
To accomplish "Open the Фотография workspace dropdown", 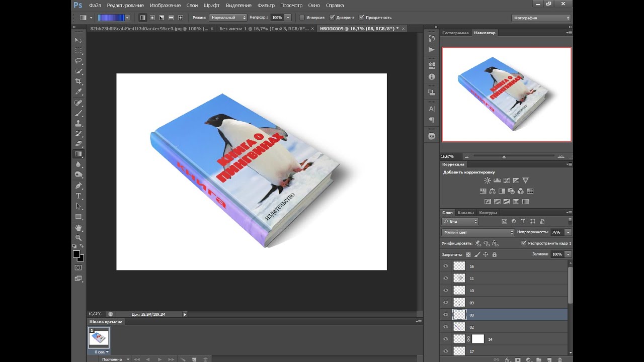I will coord(541,18).
